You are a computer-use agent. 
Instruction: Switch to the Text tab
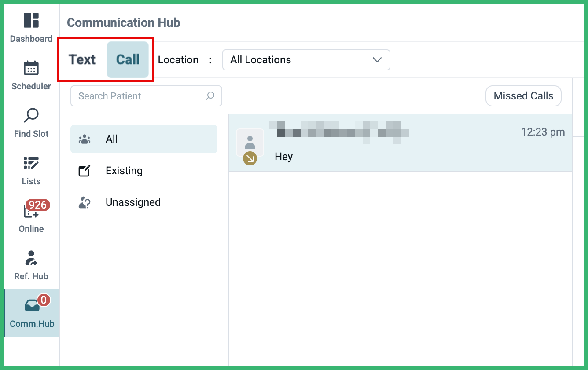point(82,59)
